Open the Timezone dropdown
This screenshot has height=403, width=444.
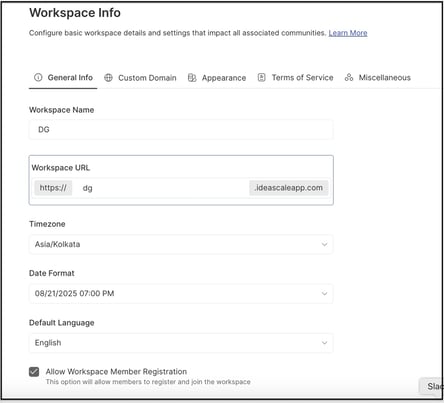click(181, 244)
